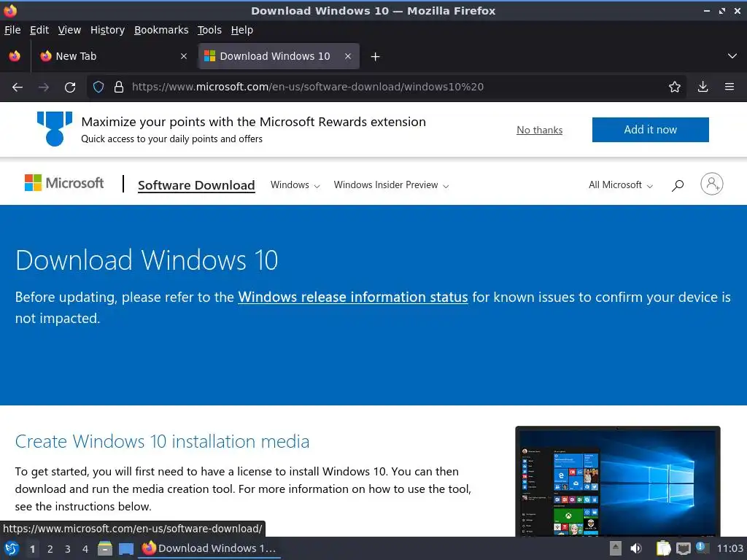Open the History menu
This screenshot has height=560, width=747.
108,30
